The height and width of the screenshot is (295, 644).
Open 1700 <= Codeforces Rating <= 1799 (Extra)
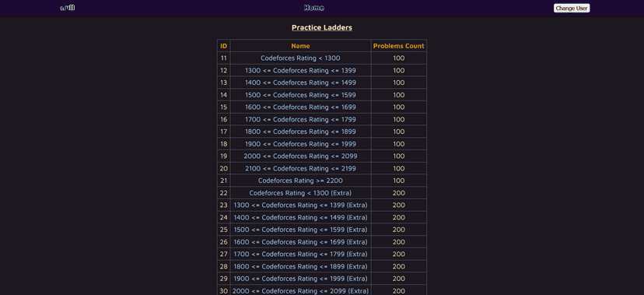click(300, 255)
